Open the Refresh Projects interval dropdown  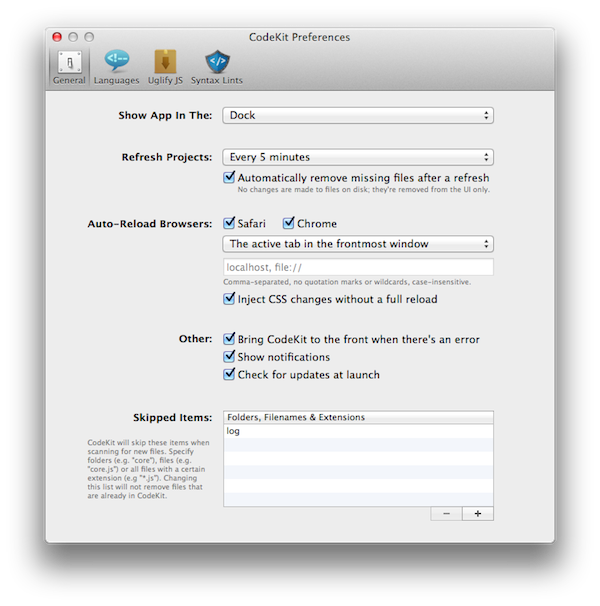358,157
